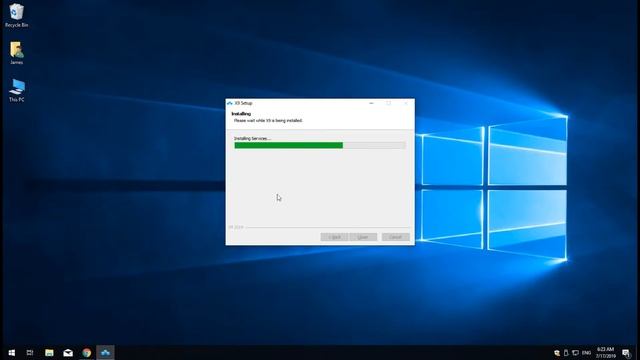The width and height of the screenshot is (640, 360).
Task: Click the X9 Setup taskbar icon
Action: pos(105,353)
